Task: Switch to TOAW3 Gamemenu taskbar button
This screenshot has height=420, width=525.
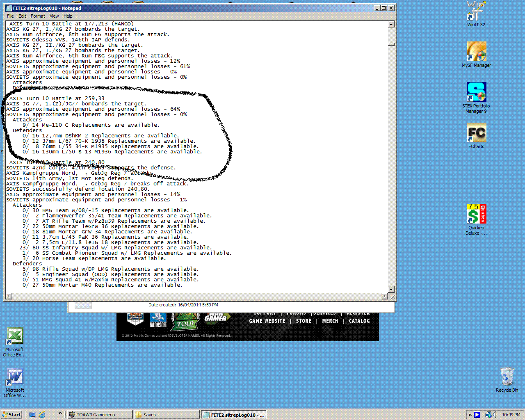Action: coord(100,415)
